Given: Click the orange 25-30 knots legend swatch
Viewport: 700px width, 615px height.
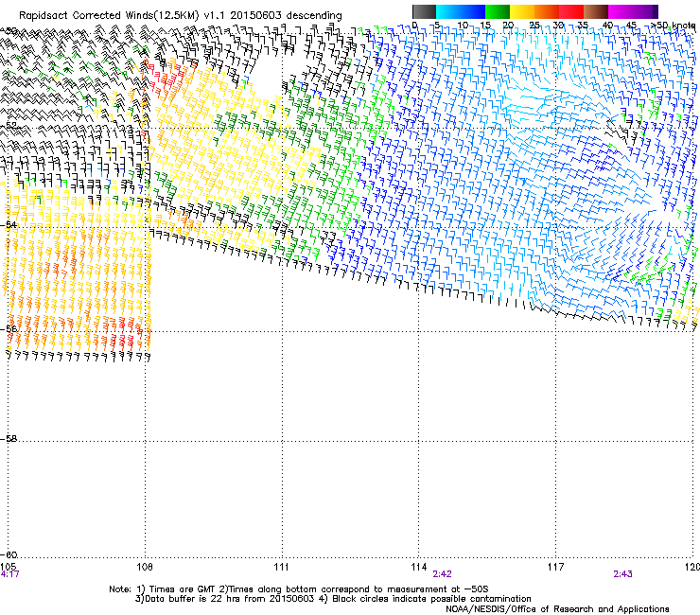Looking at the screenshot, I should coord(547,11).
